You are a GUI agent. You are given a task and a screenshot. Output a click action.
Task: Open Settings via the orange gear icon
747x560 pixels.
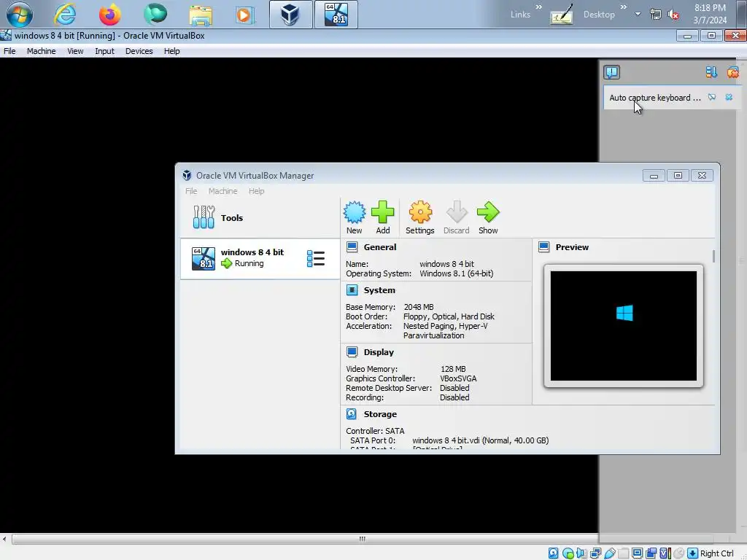coord(419,218)
